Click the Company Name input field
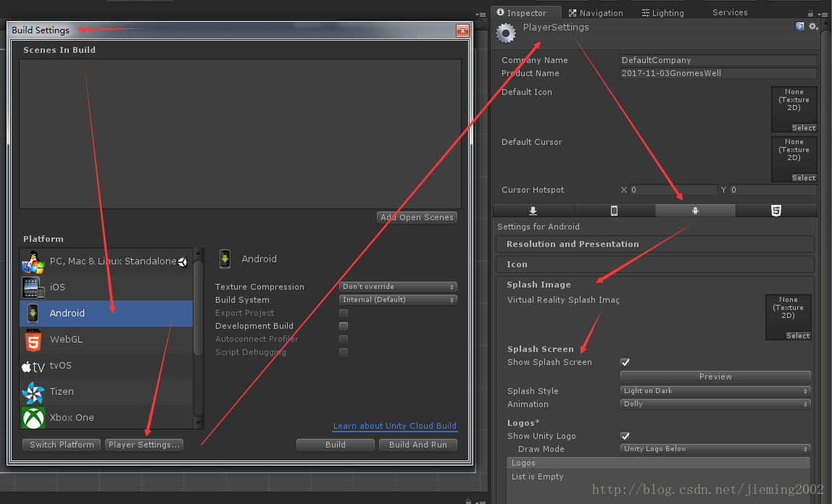Image resolution: width=832 pixels, height=504 pixels. tap(718, 60)
